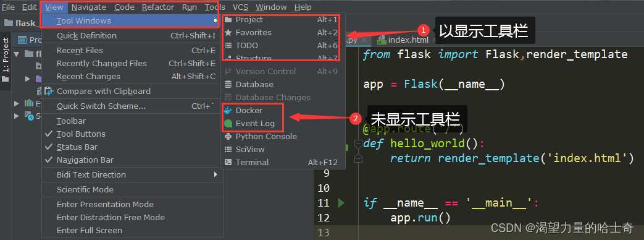This screenshot has width=644, height=240.
Task: Expand the External Libraries node arrow
Action: [x=17, y=103]
